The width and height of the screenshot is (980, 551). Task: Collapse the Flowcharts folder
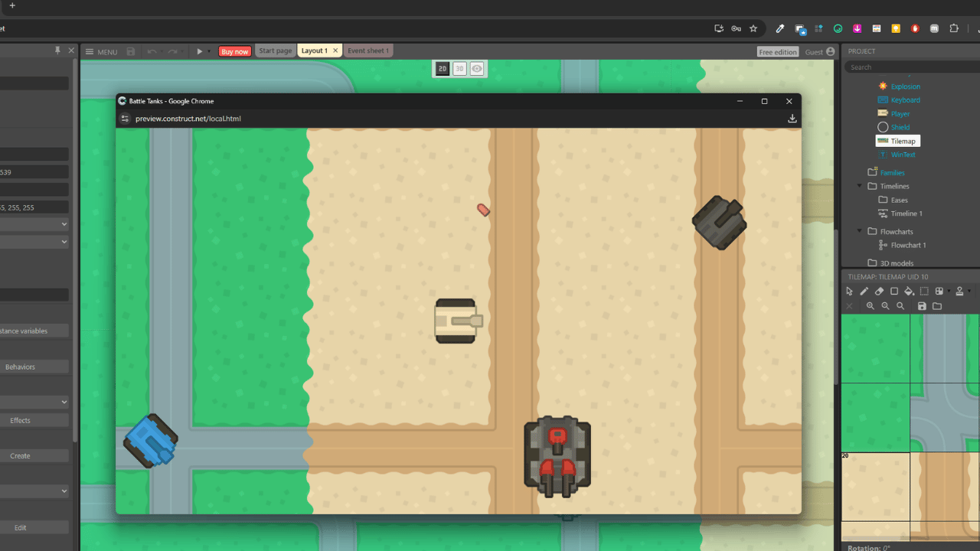point(860,231)
